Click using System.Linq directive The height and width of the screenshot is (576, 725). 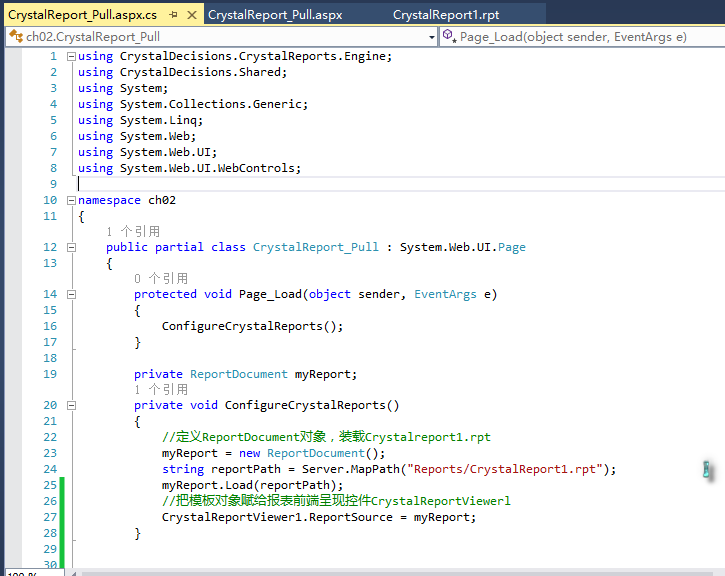pos(140,120)
